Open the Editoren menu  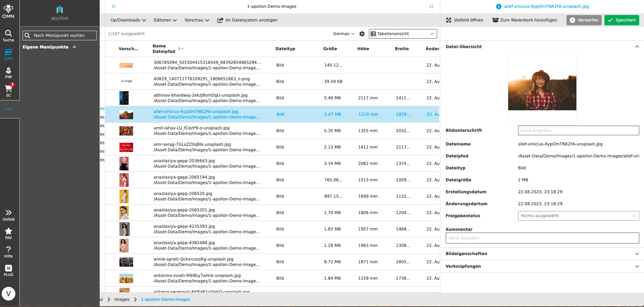(165, 20)
